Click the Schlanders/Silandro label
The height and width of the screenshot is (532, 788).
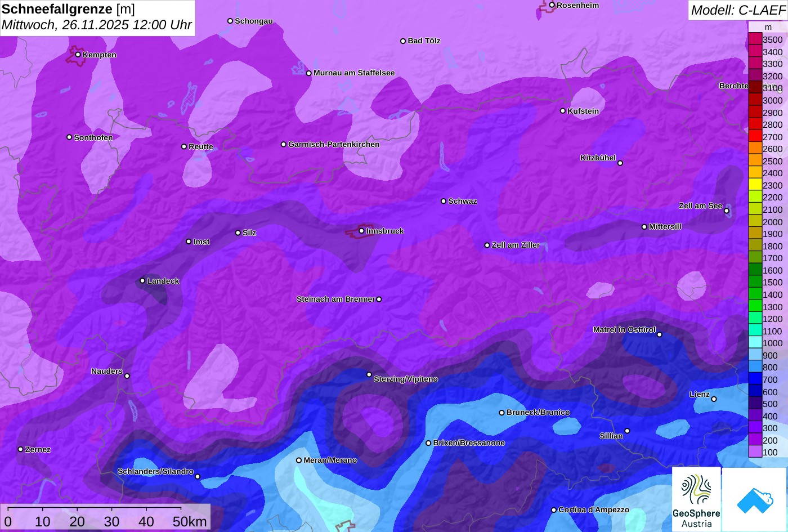coord(155,472)
